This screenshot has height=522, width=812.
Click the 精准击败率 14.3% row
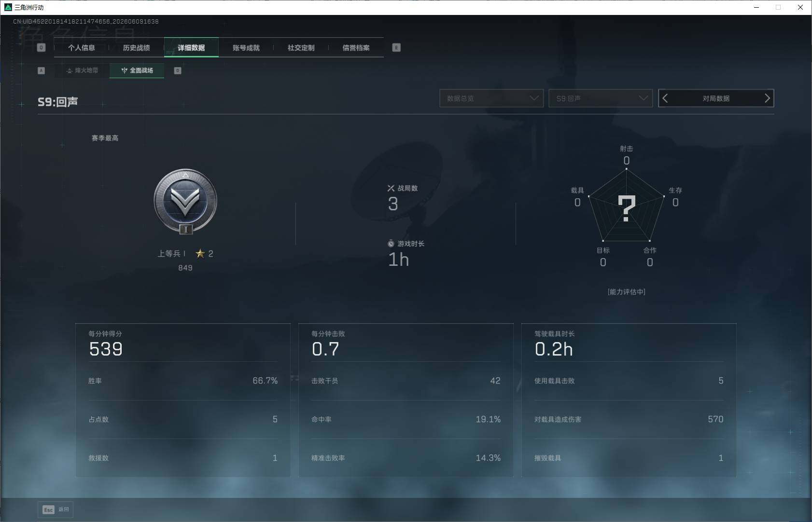click(406, 458)
